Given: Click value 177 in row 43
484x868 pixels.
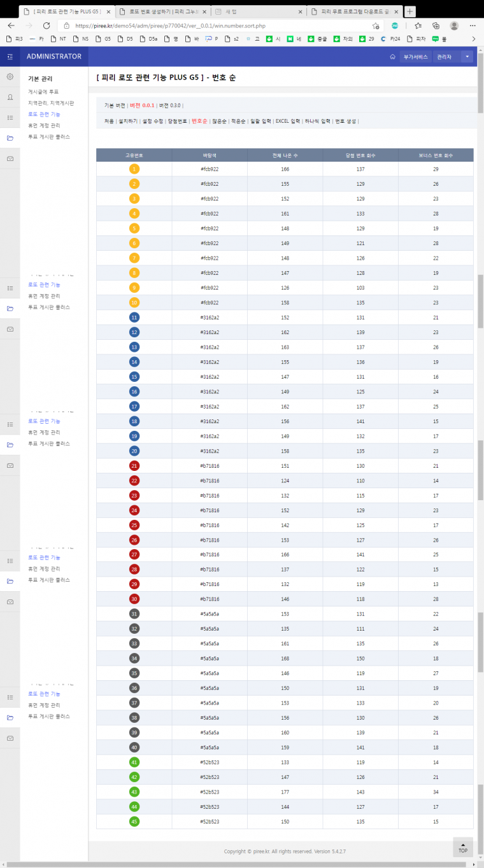Looking at the screenshot, I should pos(285,792).
